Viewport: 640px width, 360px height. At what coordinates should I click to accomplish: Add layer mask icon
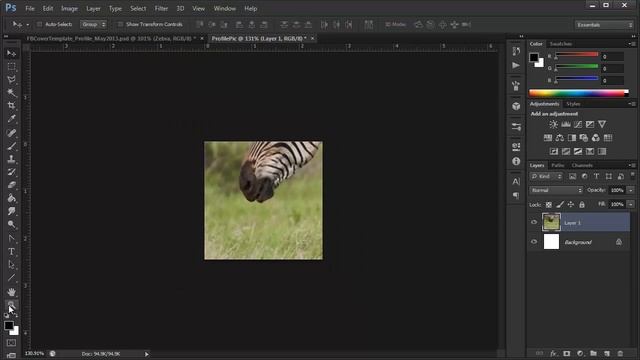point(567,353)
